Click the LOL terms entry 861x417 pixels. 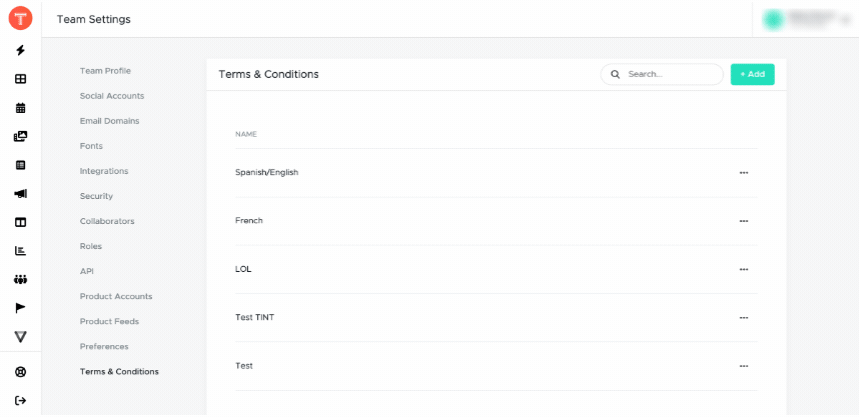tap(243, 269)
